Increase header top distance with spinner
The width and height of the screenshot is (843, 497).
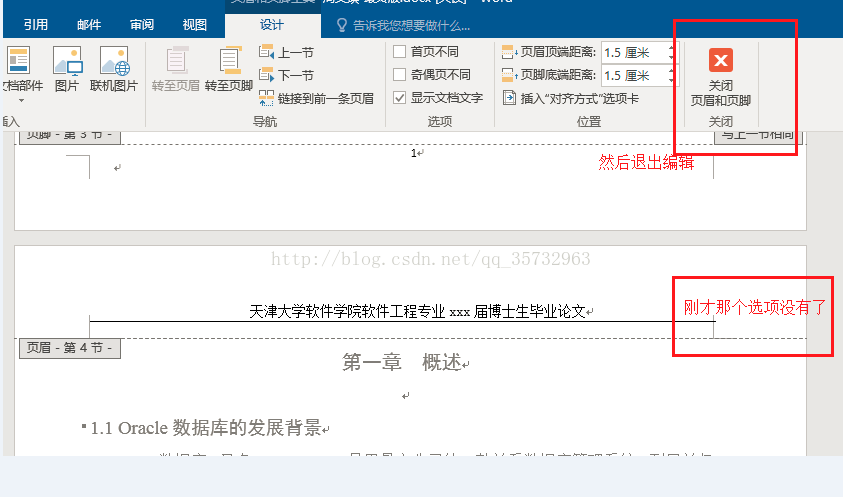[x=671, y=48]
